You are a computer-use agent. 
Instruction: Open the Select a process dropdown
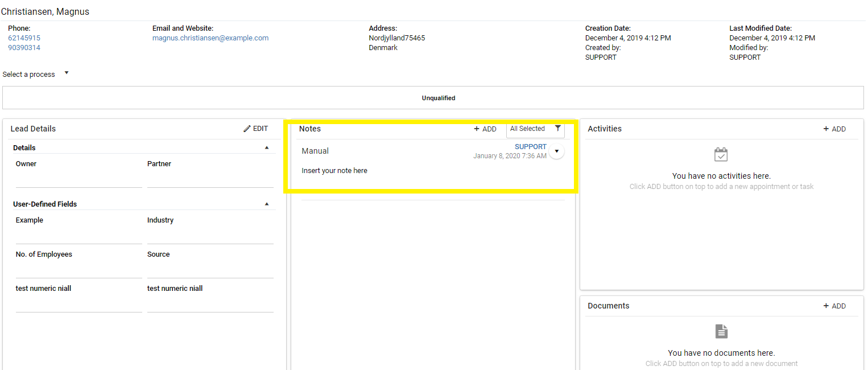coord(35,74)
